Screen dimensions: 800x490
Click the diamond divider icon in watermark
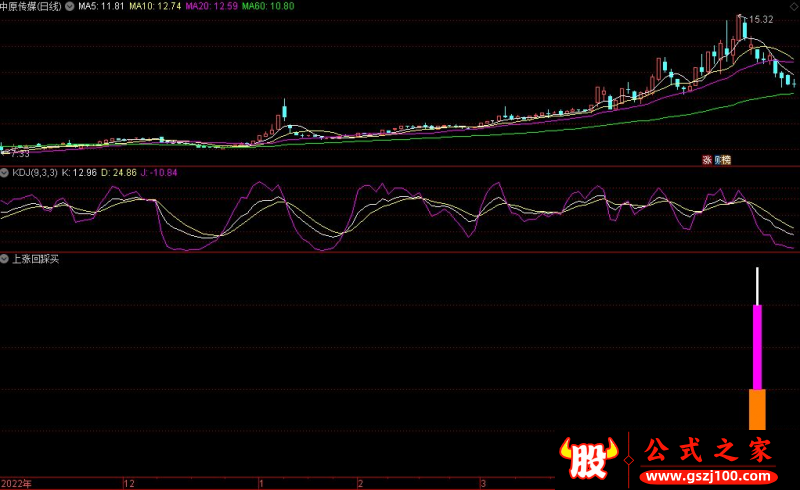pos(628,458)
